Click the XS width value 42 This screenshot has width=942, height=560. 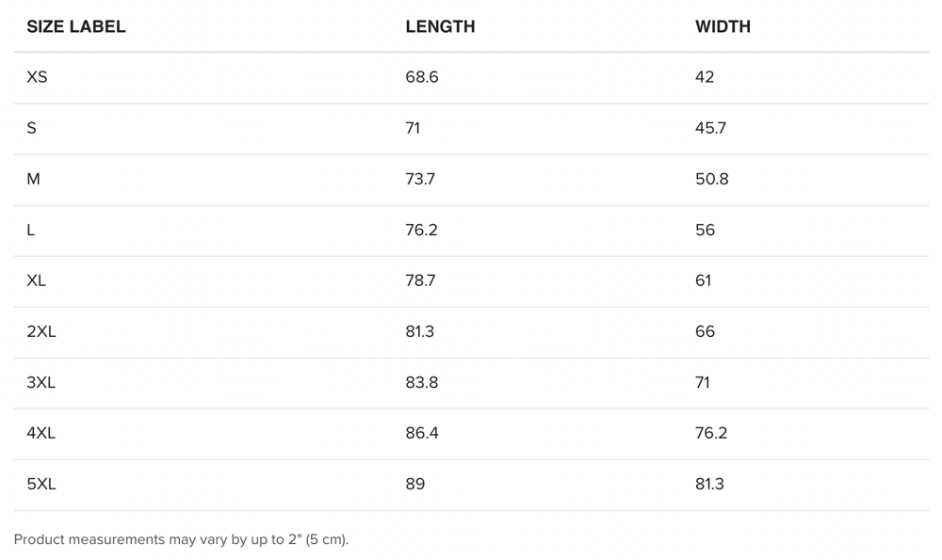(705, 77)
